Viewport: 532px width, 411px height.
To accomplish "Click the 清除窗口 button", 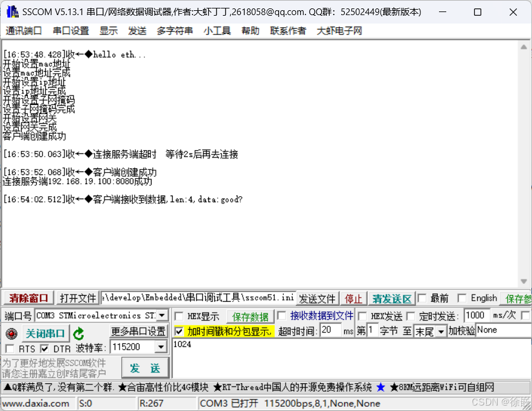I will pyautogui.click(x=29, y=298).
